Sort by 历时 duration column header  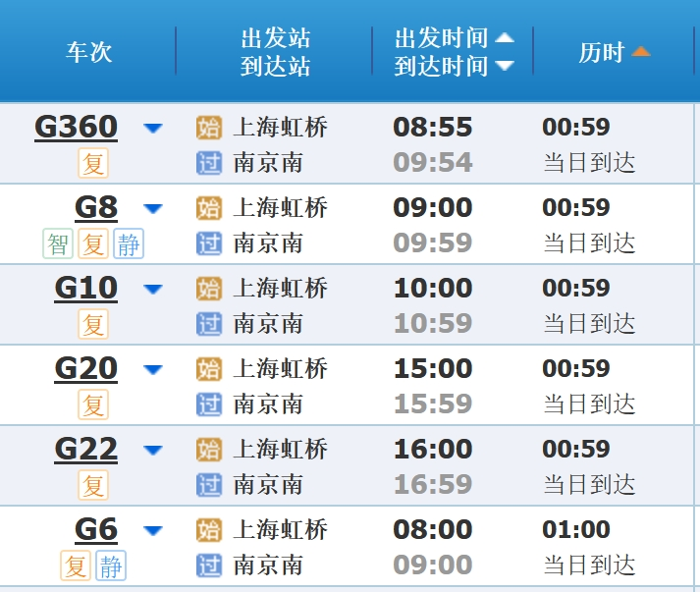pyautogui.click(x=614, y=52)
